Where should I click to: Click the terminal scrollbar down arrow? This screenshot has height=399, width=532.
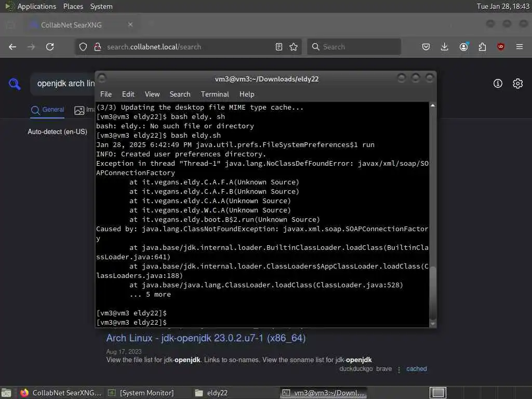pos(433,324)
